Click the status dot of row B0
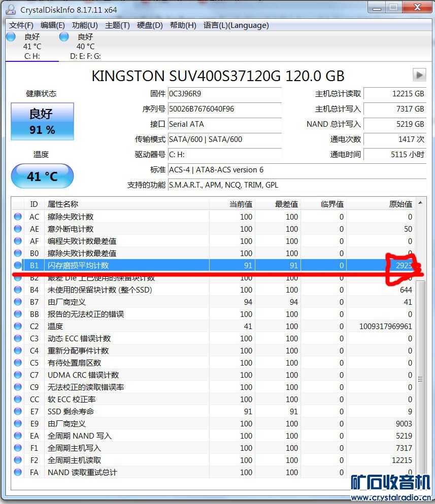 18,254
